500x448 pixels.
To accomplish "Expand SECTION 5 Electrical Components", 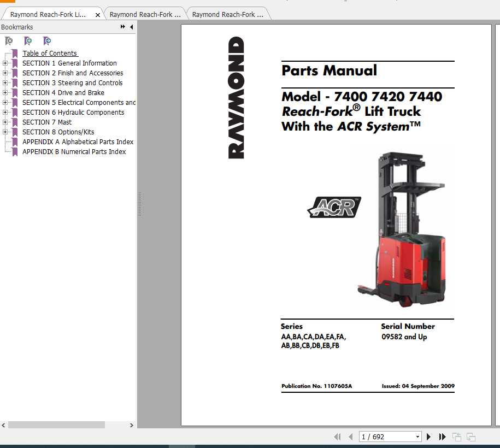I will (x=5, y=103).
